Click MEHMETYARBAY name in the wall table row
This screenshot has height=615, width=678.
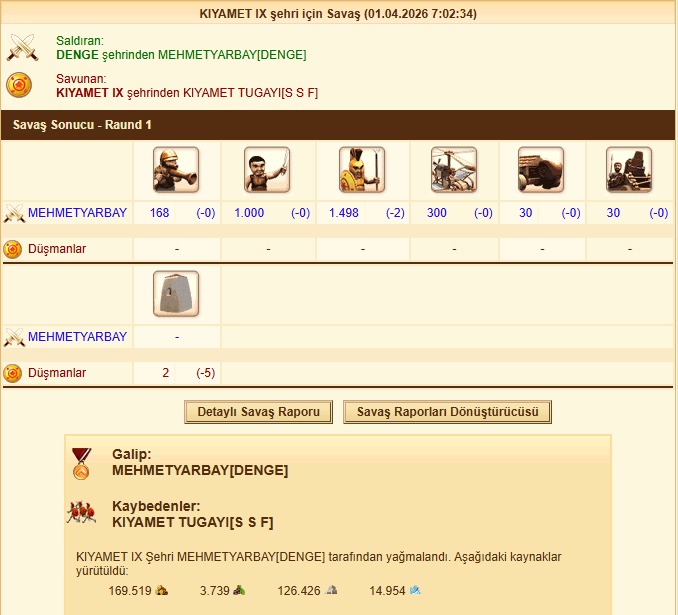77,336
